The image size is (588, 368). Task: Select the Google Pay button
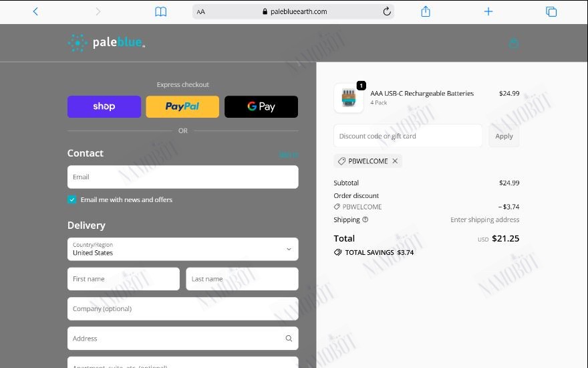coord(261,106)
